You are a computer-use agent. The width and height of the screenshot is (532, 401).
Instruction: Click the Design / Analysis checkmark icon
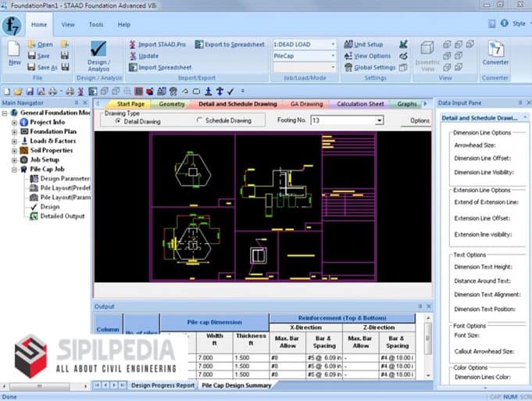(x=98, y=50)
